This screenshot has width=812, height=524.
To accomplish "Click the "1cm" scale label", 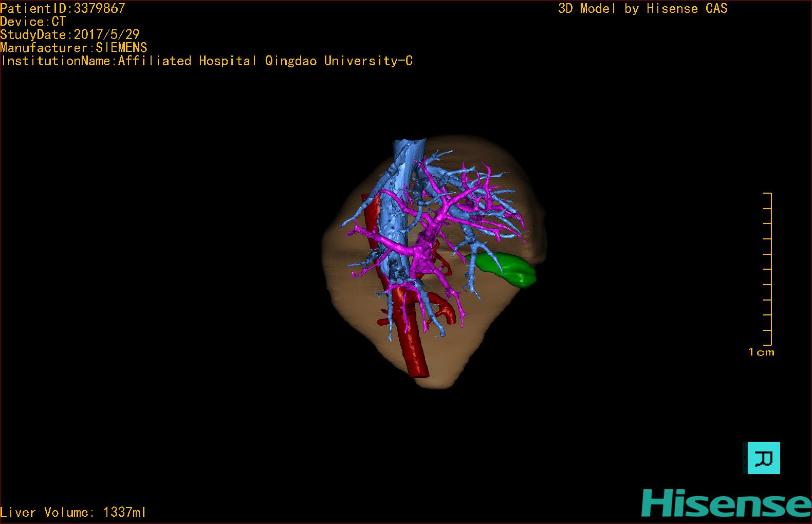I will [x=761, y=352].
